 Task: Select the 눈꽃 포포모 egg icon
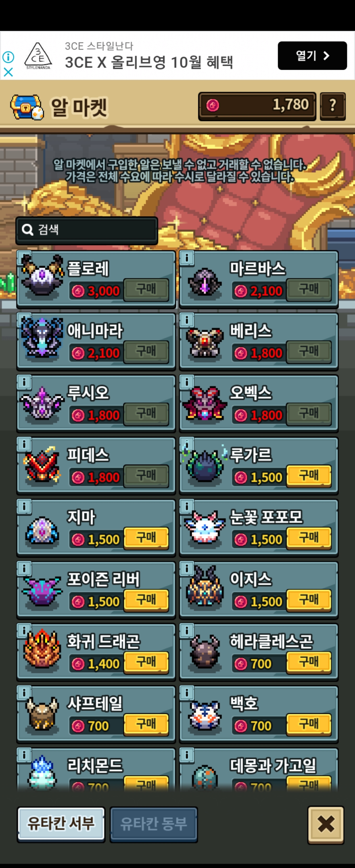(204, 527)
